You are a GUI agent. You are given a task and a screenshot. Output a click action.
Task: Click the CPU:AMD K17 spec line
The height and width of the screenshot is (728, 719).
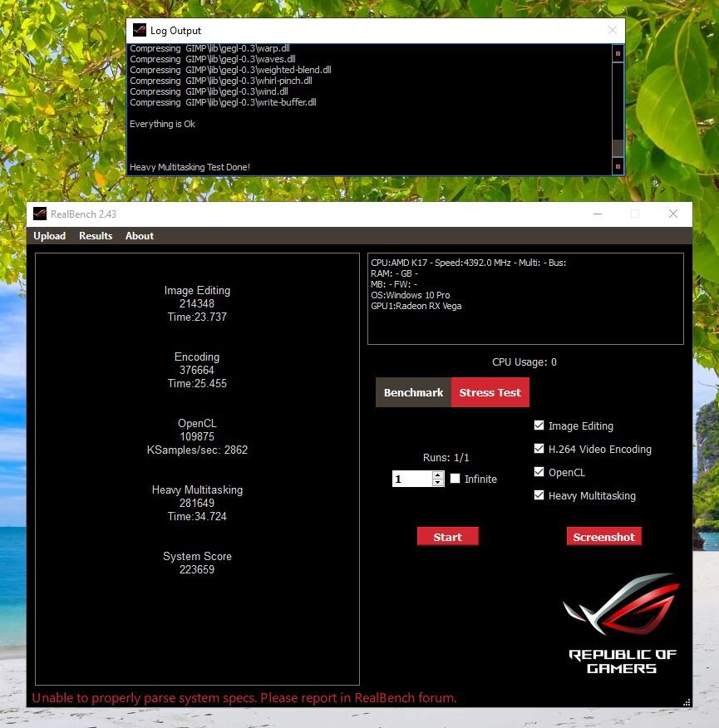pos(468,263)
